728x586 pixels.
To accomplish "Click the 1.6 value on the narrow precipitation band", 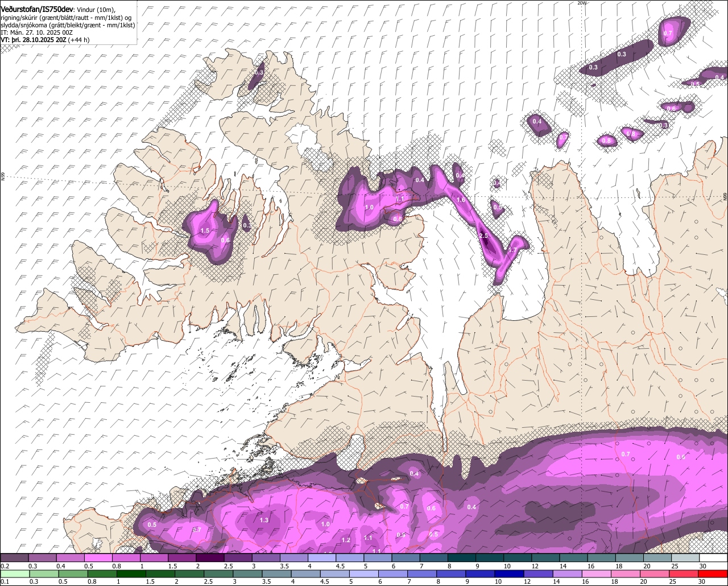I will (461, 200).
